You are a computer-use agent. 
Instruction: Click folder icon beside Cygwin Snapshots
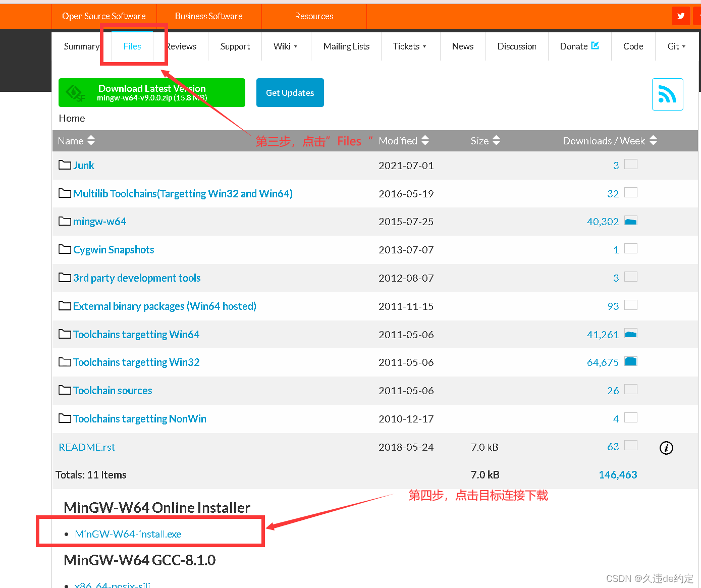click(x=65, y=249)
